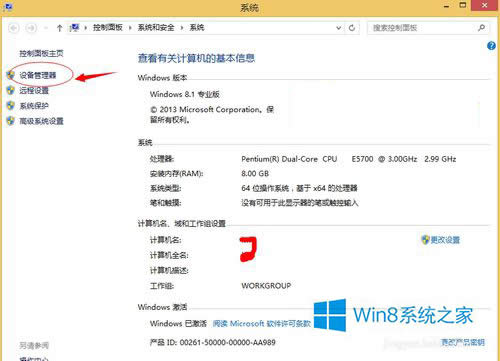Image resolution: width=500 pixels, height=361 pixels.
Task: Click the 计算机全名 label
Action: (x=169, y=255)
